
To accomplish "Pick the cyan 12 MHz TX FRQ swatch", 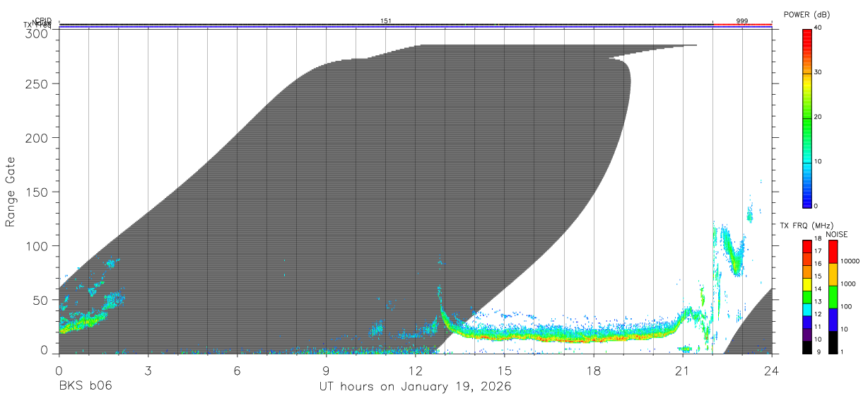I will pyautogui.click(x=807, y=310).
